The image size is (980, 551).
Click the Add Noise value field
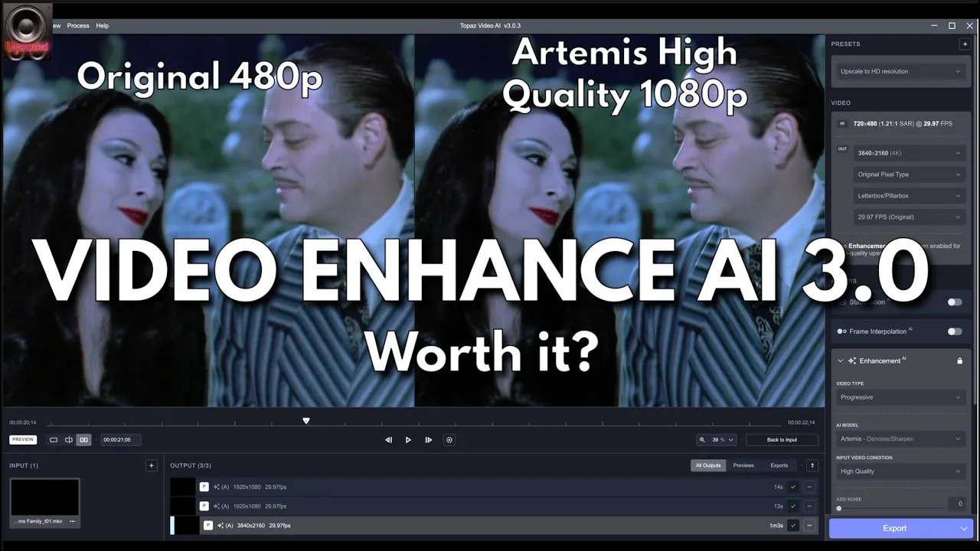click(x=957, y=504)
